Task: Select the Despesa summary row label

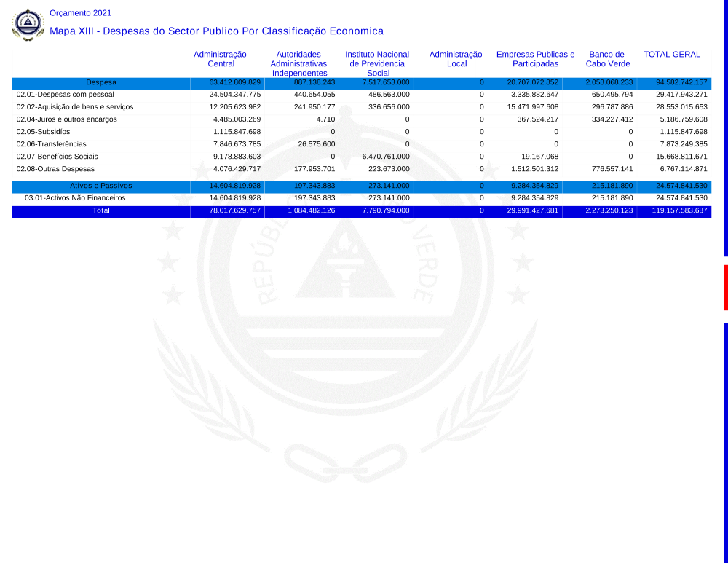Action: coord(101,82)
